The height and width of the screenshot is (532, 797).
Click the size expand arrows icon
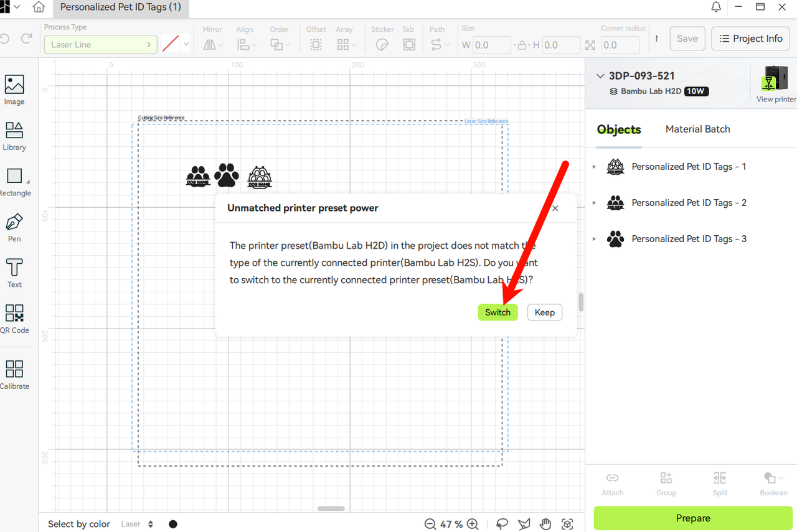coord(590,45)
